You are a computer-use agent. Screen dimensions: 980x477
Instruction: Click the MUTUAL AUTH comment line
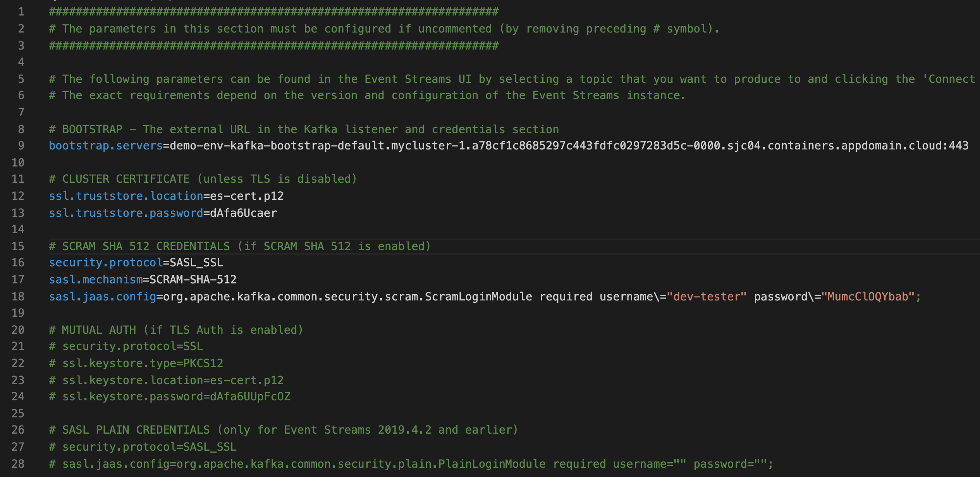tap(176, 330)
